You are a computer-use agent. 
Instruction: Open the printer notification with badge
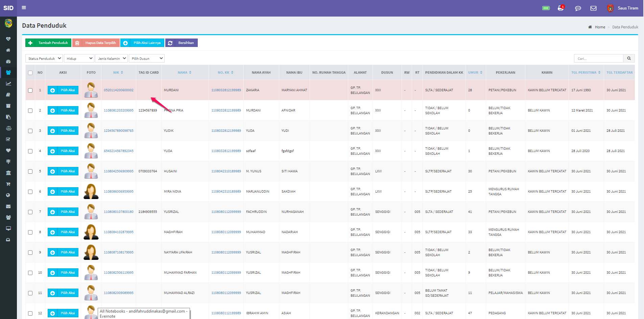tap(561, 8)
